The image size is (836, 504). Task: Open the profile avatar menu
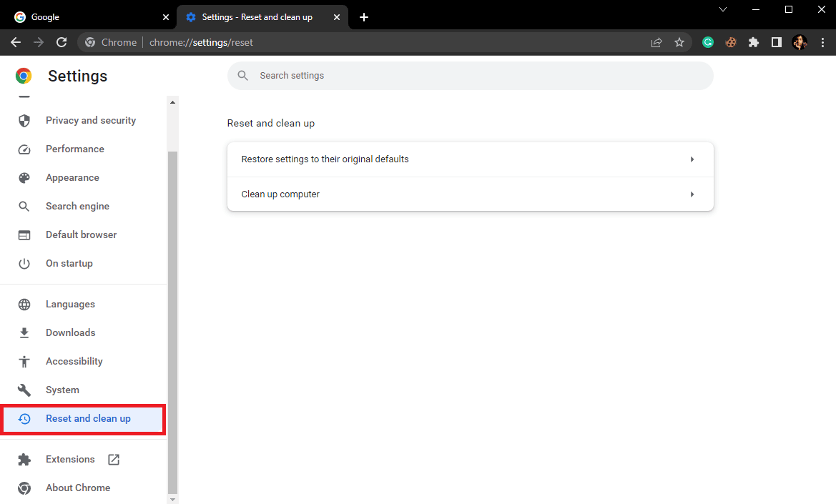pyautogui.click(x=800, y=42)
